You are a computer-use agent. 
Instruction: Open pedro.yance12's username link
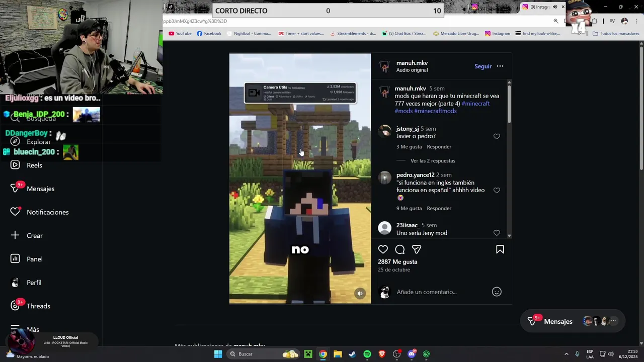[415, 175]
